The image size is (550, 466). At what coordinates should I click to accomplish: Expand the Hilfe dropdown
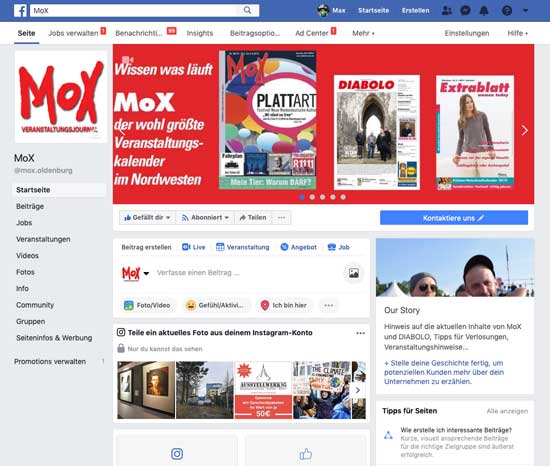pos(517,33)
